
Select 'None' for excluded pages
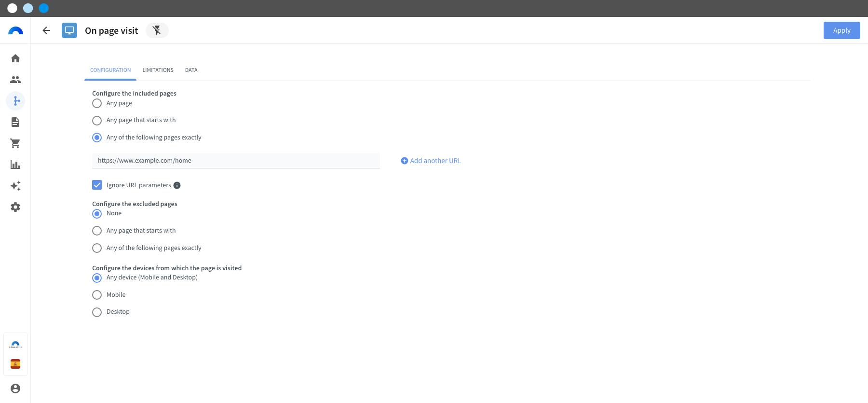[x=97, y=213]
